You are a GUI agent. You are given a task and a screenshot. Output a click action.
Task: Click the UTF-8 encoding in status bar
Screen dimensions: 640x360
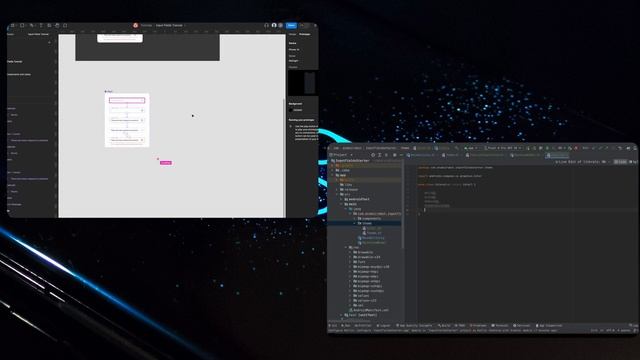[x=610, y=330]
